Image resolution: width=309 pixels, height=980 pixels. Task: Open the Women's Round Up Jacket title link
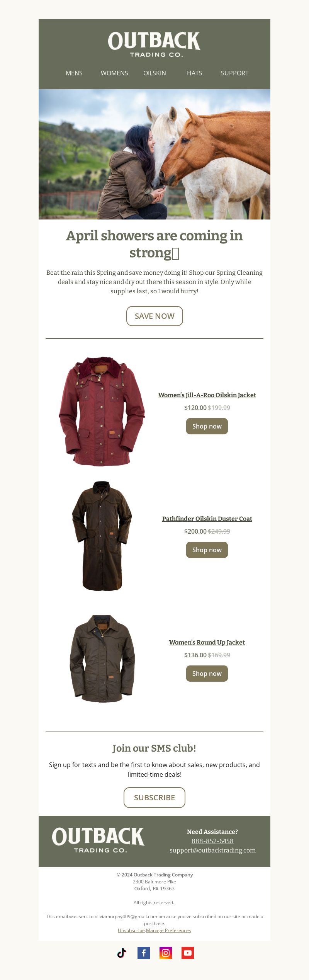pos(207,642)
